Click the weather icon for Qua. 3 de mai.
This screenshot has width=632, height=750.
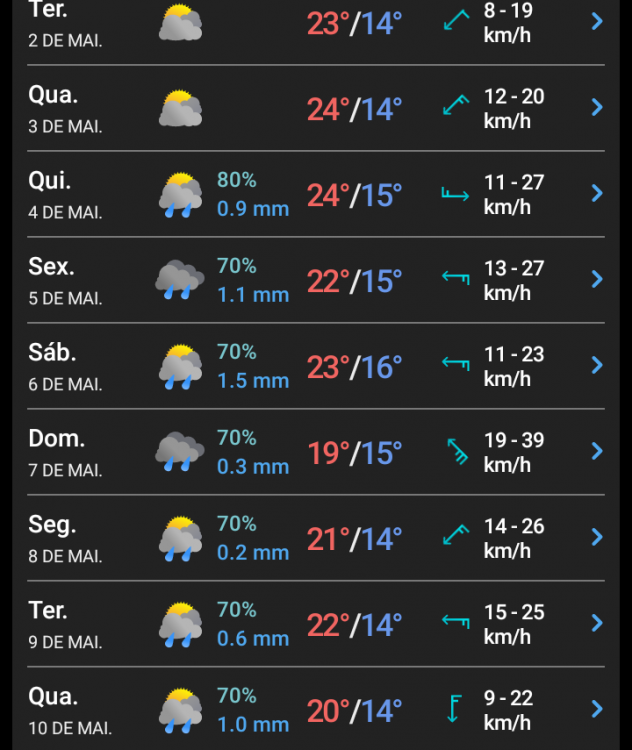(180, 108)
